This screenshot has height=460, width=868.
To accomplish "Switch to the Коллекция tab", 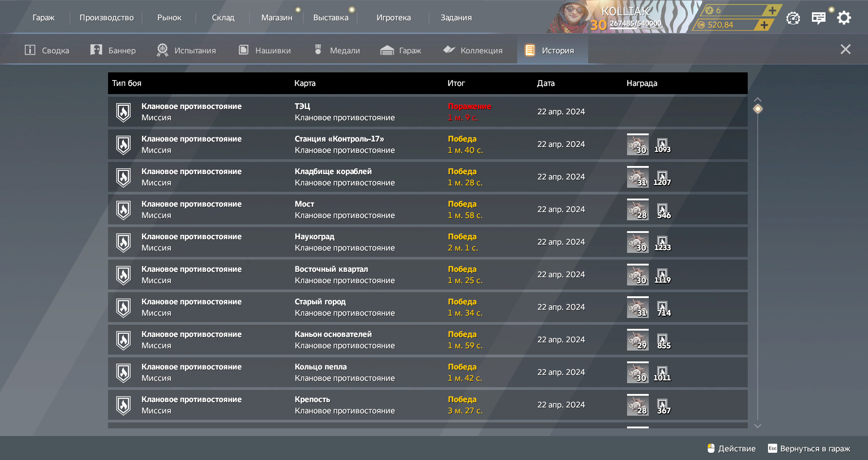I will pyautogui.click(x=472, y=50).
